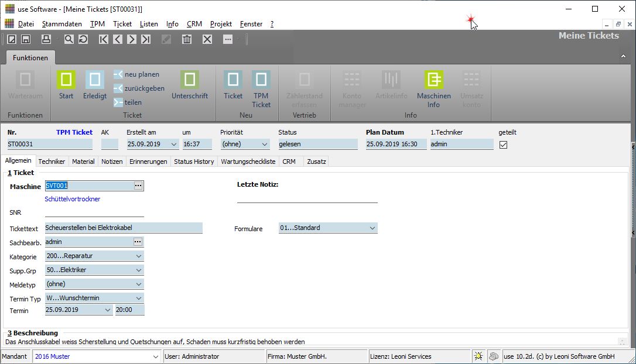Click zurückgeben ribbon item

coord(139,88)
